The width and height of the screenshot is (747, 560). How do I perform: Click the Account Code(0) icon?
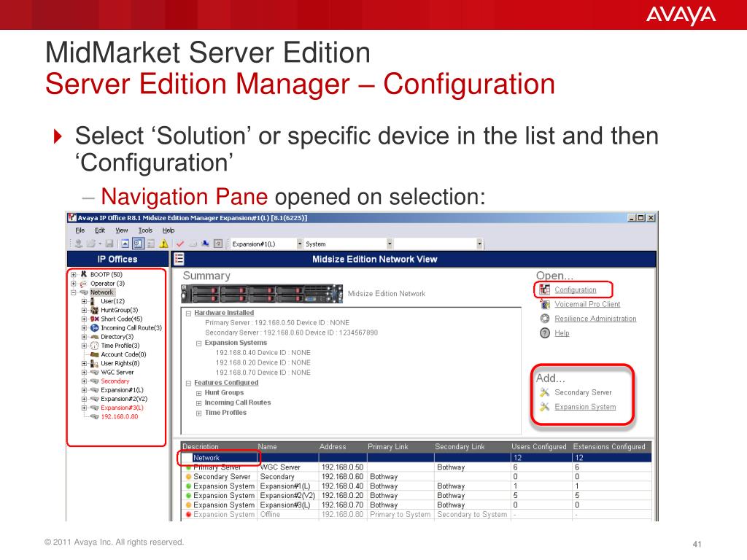click(x=94, y=354)
